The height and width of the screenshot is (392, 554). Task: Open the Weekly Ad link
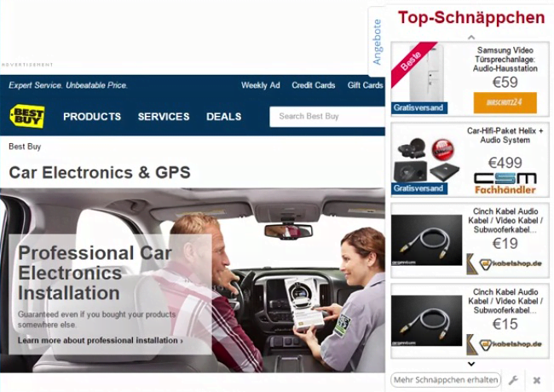point(261,85)
